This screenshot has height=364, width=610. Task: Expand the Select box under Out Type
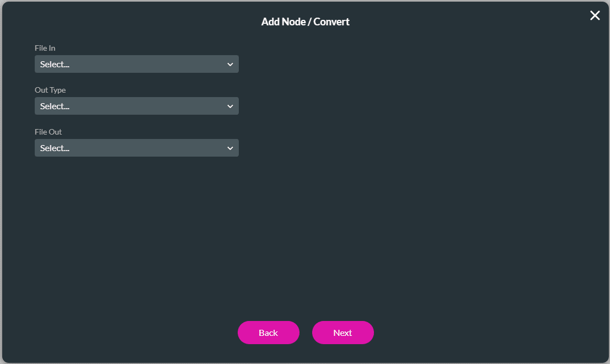(136, 106)
